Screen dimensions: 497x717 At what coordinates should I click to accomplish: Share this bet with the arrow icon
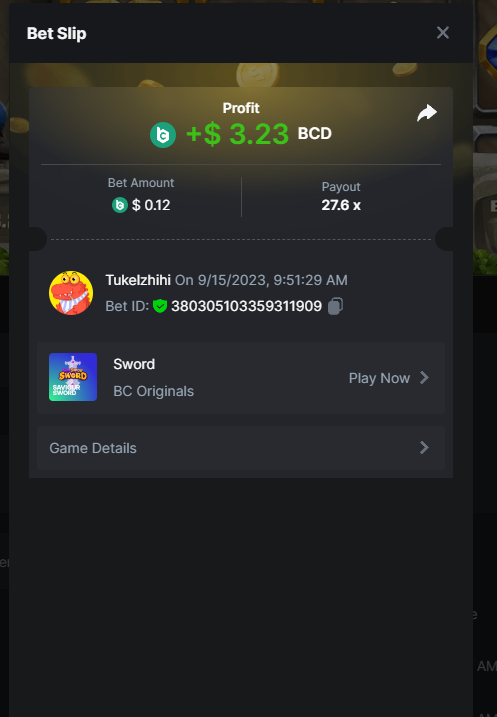point(427,113)
